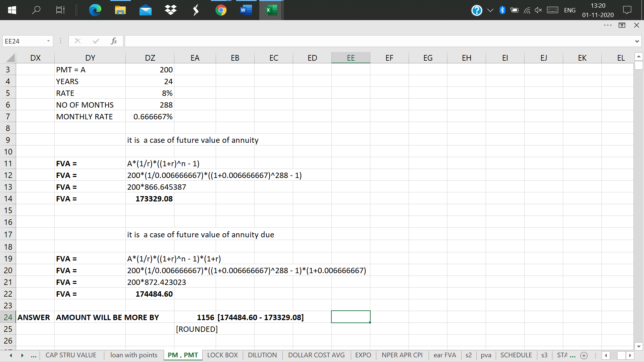Viewport: 644px width, 362px height.
Task: Toggle the muted volume tray icon
Action: click(538, 10)
